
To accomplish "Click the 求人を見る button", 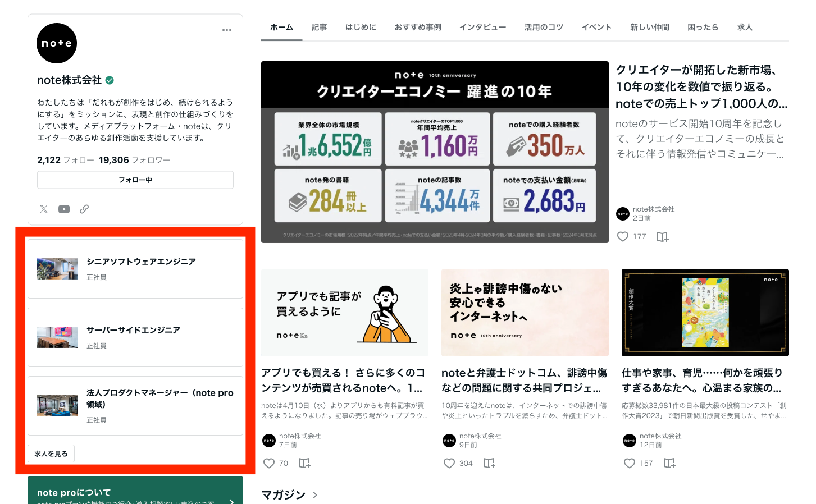I will [51, 453].
